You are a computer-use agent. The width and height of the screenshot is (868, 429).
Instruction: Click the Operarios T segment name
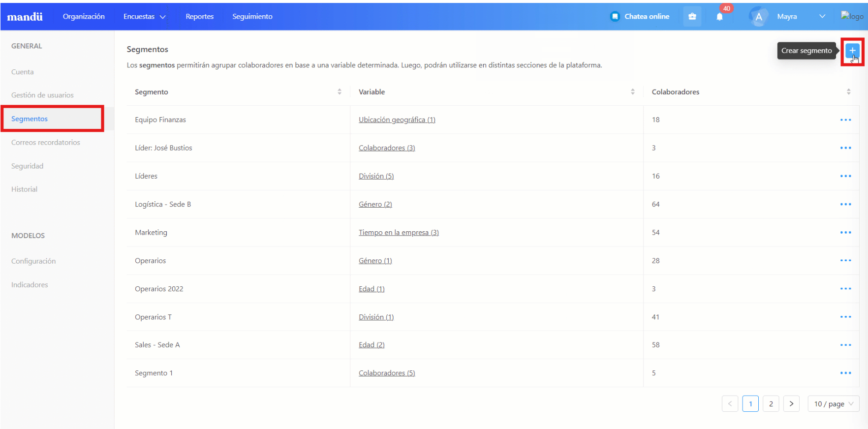(x=153, y=317)
